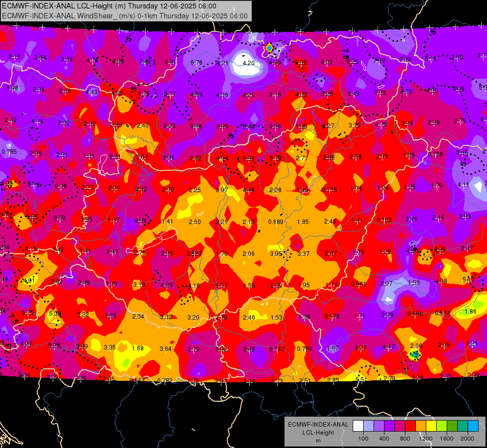The width and height of the screenshot is (487, 448).
Task: Click the dark green legend swatch
Action: (x=452, y=426)
